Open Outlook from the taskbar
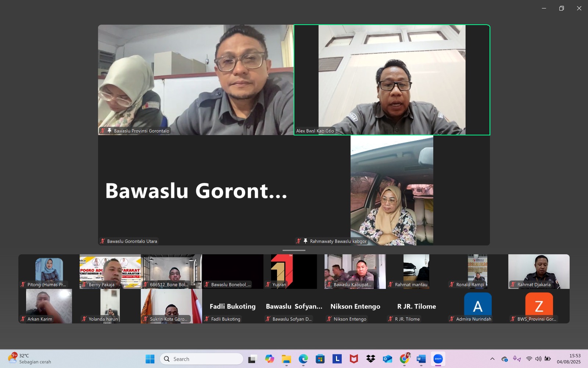588x368 pixels. [x=387, y=359]
